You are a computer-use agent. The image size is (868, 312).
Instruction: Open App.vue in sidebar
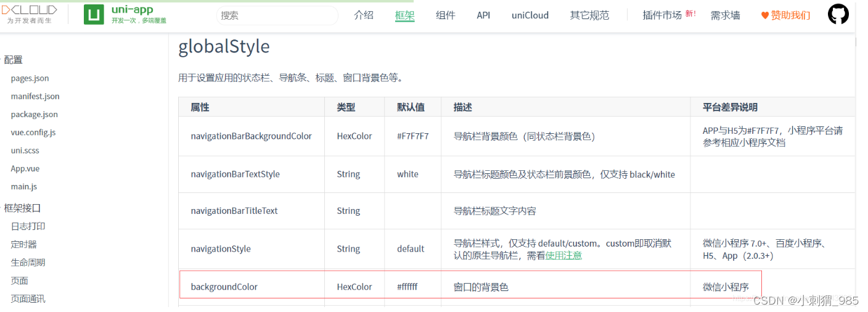coord(25,168)
